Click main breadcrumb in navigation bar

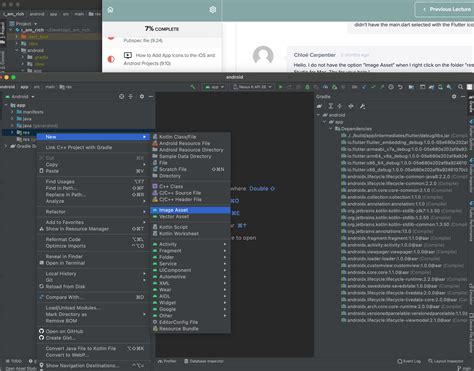(50, 87)
